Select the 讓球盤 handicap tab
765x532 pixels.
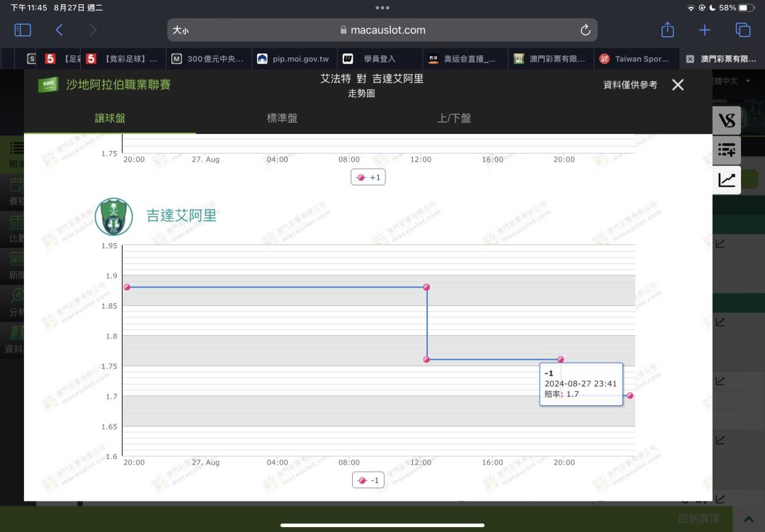click(x=110, y=118)
